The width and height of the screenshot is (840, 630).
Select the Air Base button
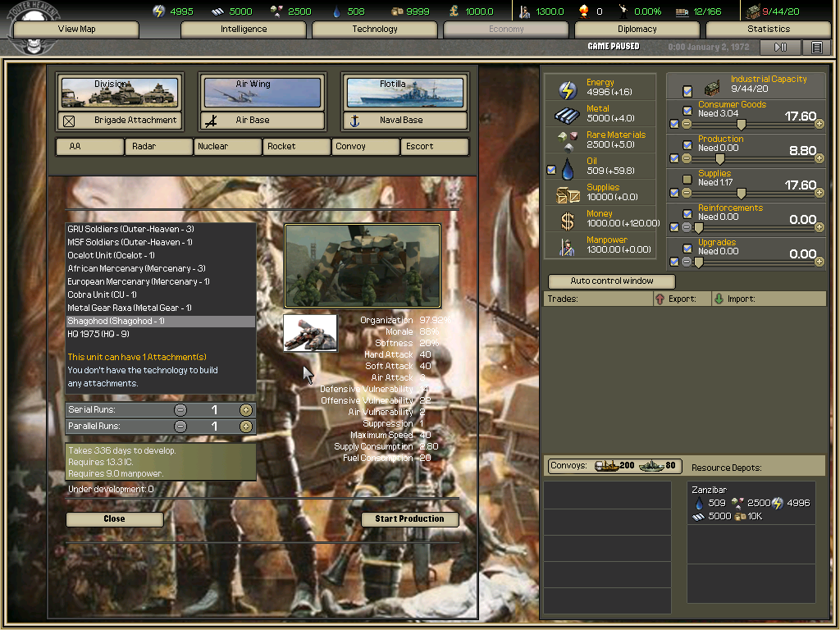click(x=261, y=121)
